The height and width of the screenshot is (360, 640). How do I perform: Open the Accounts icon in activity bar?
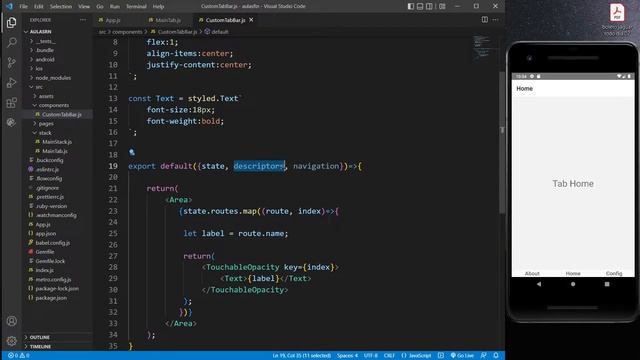11,321
